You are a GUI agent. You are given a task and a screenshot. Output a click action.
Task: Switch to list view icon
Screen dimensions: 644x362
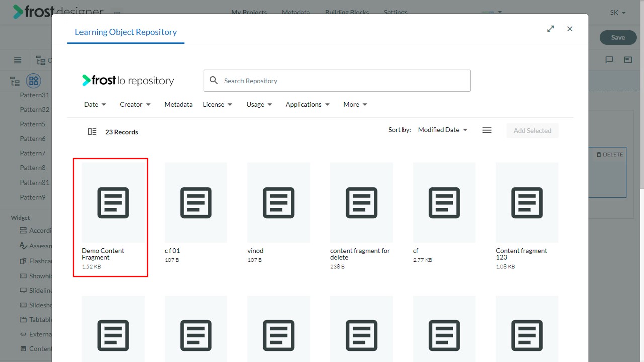tap(487, 130)
